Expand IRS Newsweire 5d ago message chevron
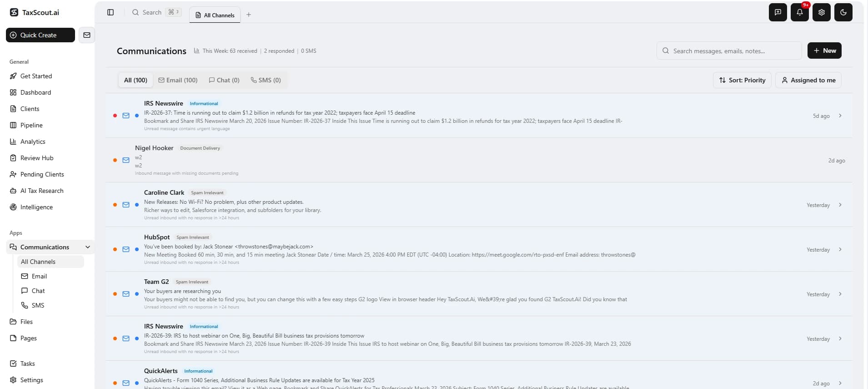The image size is (868, 389). click(840, 116)
